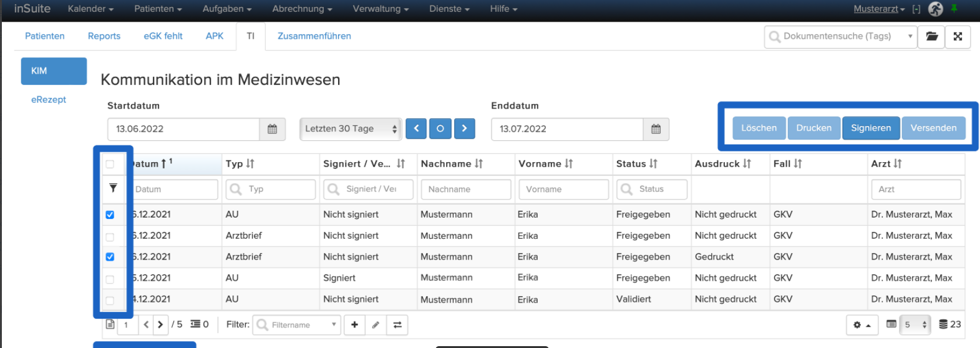
Task: Sort by Fall column sort icon
Action: [x=798, y=163]
